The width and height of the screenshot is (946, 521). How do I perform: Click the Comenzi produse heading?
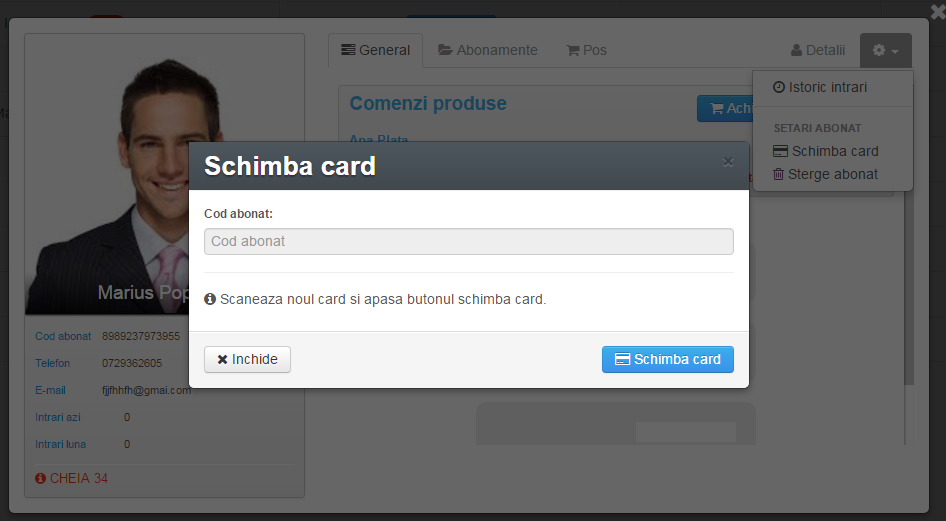coord(428,103)
